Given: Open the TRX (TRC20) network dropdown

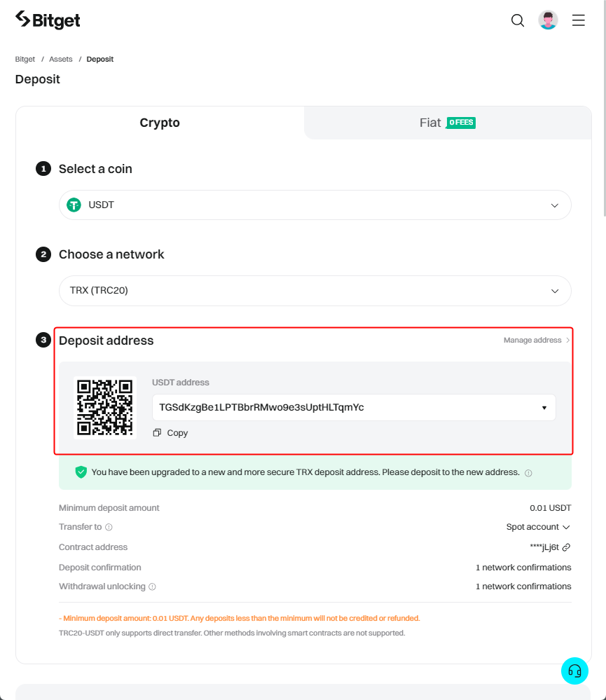Looking at the screenshot, I should [315, 290].
